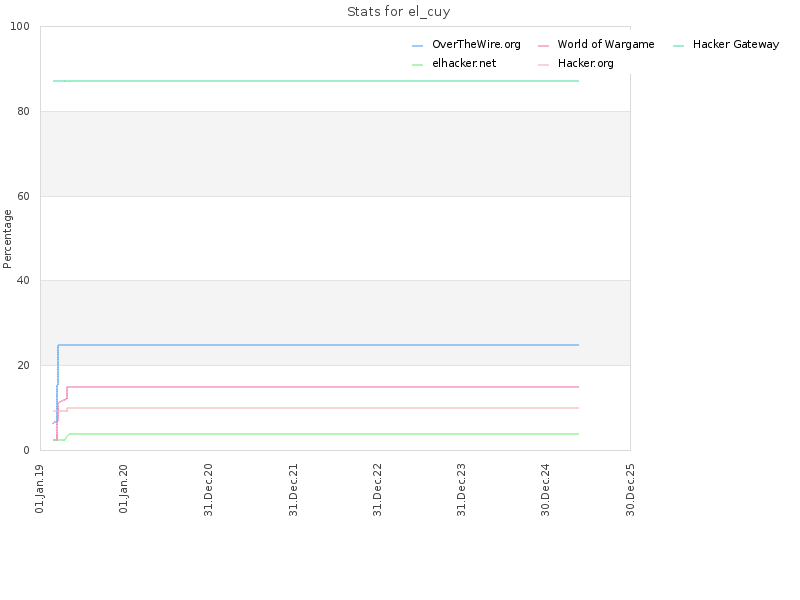The width and height of the screenshot is (800, 600).
Task: Click the teal Hacker Gateway legend marker
Action: point(679,46)
